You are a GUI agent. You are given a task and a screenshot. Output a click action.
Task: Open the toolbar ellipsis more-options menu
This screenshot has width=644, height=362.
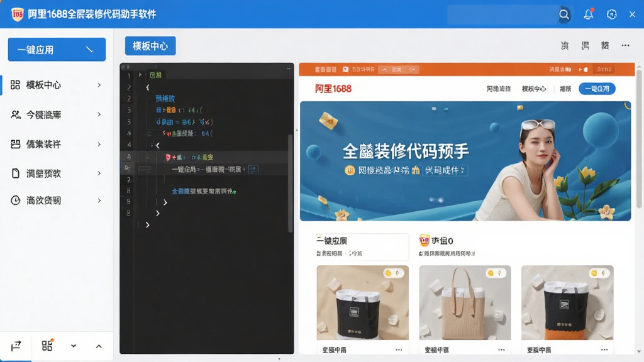pyautogui.click(x=625, y=45)
